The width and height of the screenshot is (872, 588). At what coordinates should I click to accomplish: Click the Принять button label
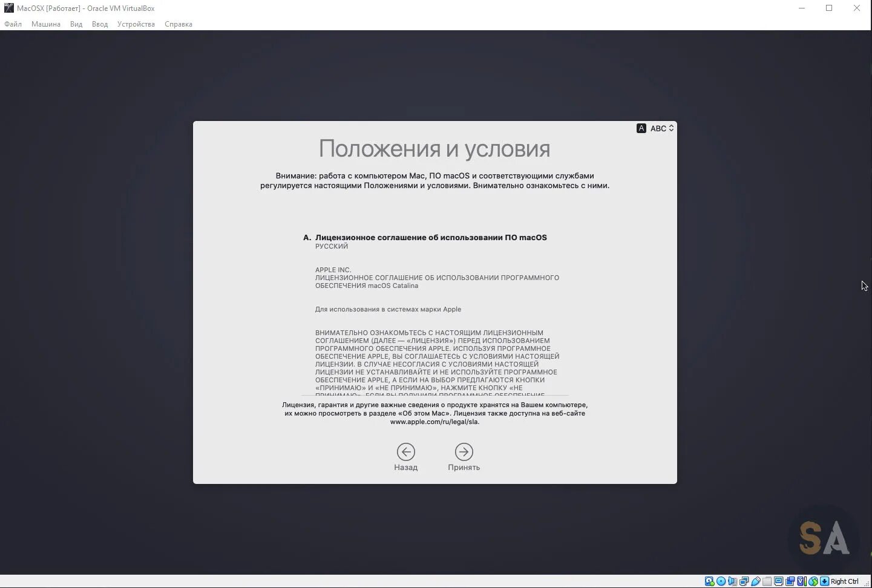tap(464, 467)
